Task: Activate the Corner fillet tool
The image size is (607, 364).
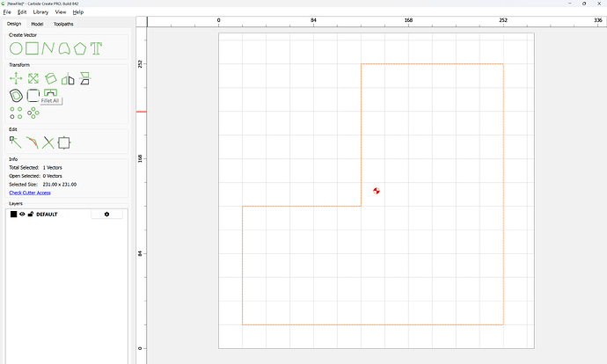Action: 33,95
